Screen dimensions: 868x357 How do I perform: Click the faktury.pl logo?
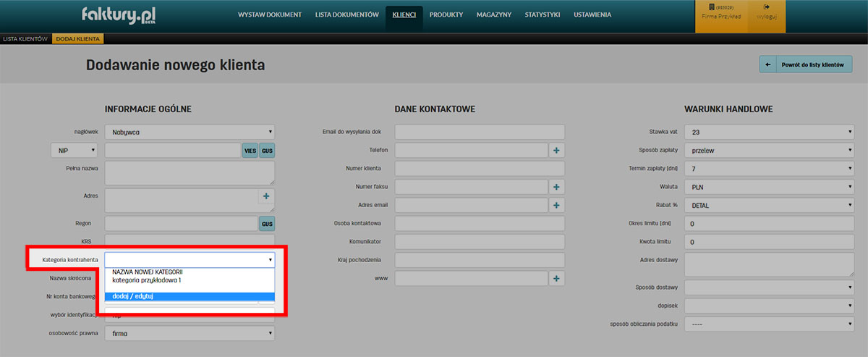(x=118, y=14)
